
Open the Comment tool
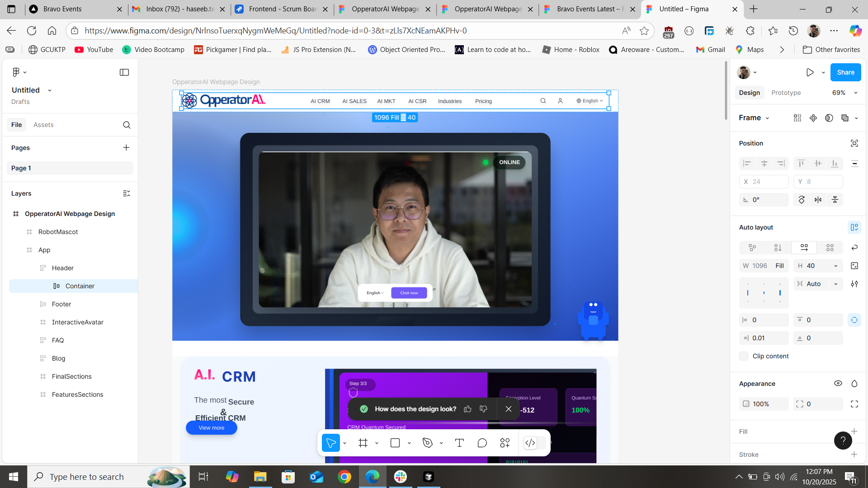[x=482, y=443]
